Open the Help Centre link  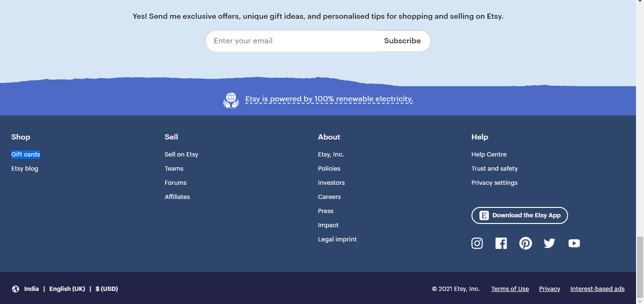(x=489, y=155)
